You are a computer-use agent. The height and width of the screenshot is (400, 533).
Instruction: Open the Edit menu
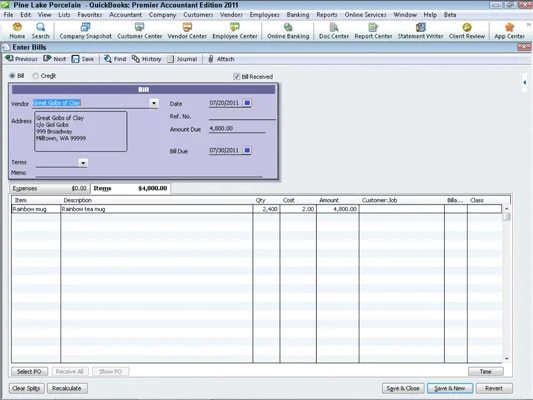coord(25,15)
